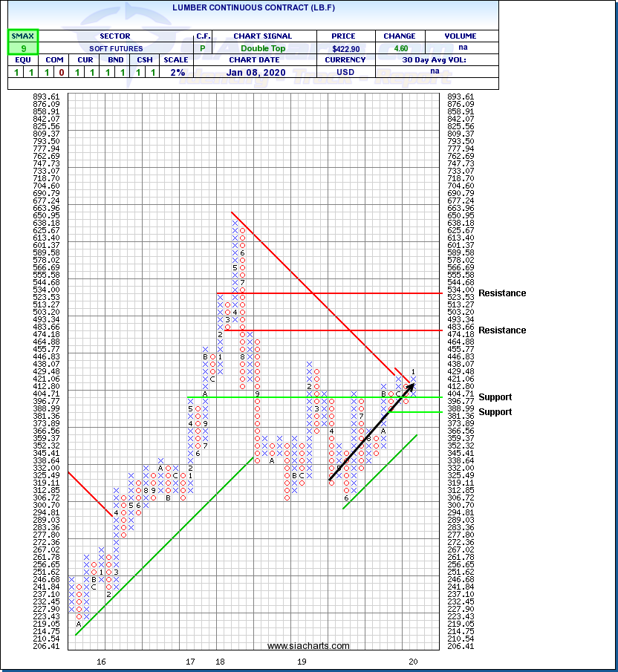Click the 30 Day Avg VOL header
This screenshot has height=672, width=618.
(x=435, y=60)
